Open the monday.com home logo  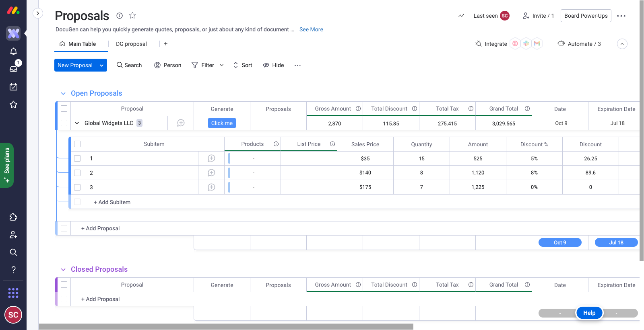pyautogui.click(x=13, y=10)
